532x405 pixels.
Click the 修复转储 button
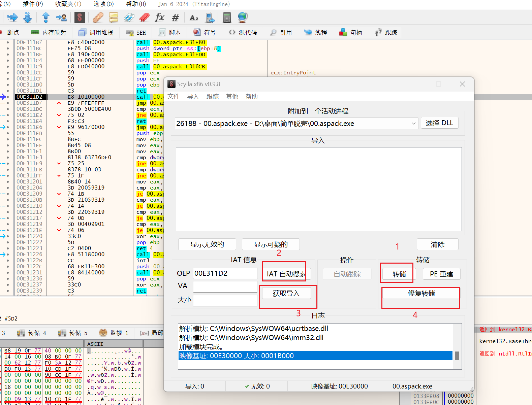tap(421, 293)
